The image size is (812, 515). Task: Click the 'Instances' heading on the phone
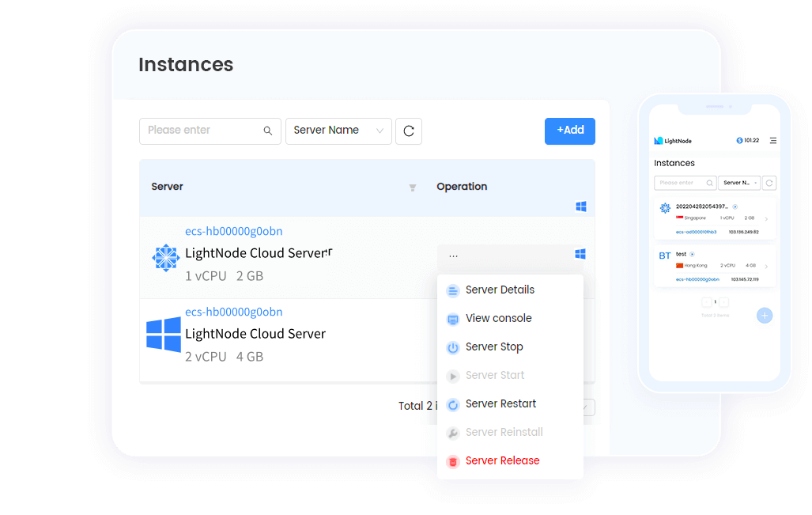coord(674,163)
